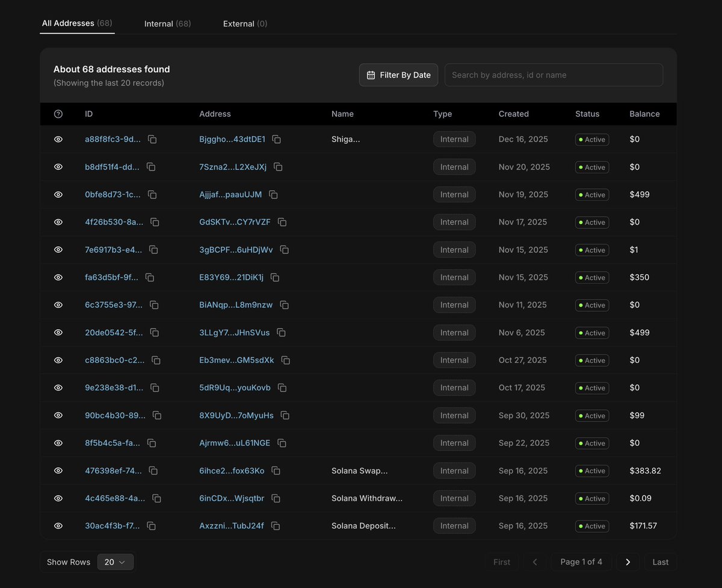
Task: Copy the address 5dR9Uq...youKovb
Action: [x=282, y=388]
